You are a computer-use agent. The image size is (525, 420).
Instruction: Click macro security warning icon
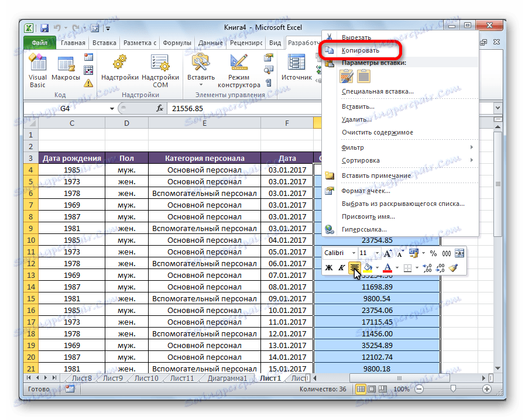88,83
